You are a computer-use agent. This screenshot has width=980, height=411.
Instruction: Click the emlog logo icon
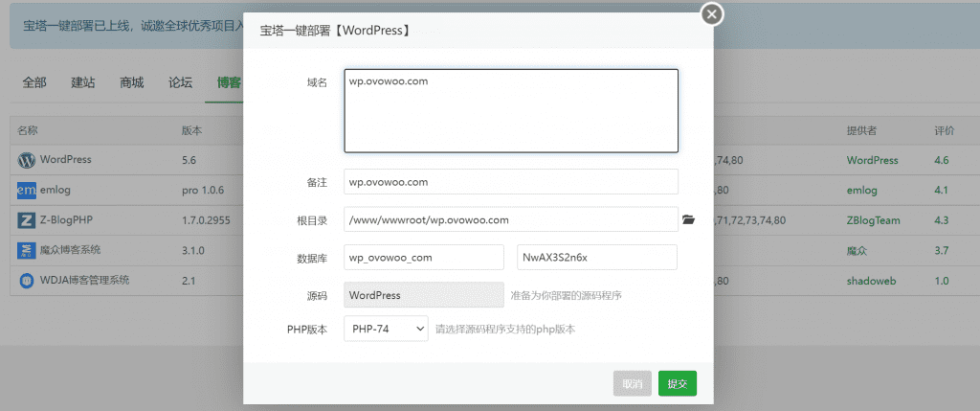click(26, 191)
